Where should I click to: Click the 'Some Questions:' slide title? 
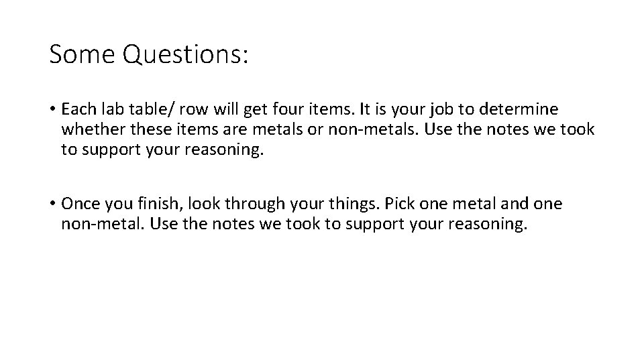click(149, 55)
